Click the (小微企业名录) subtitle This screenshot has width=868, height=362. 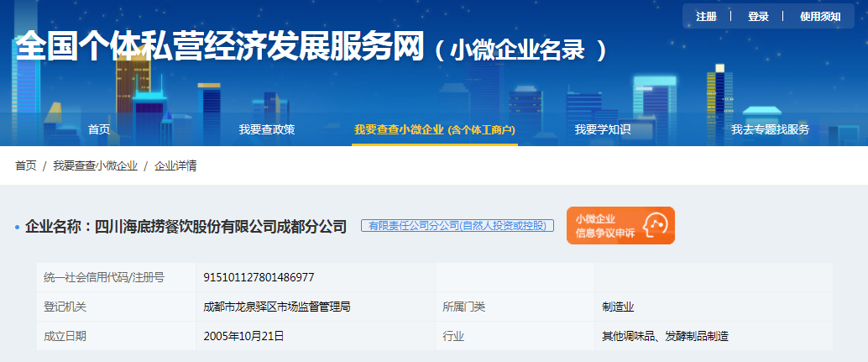(520, 50)
